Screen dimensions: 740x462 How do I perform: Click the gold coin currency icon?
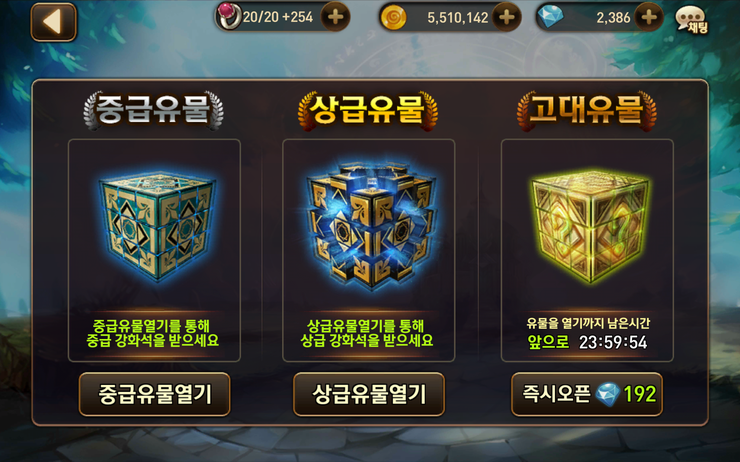click(393, 17)
